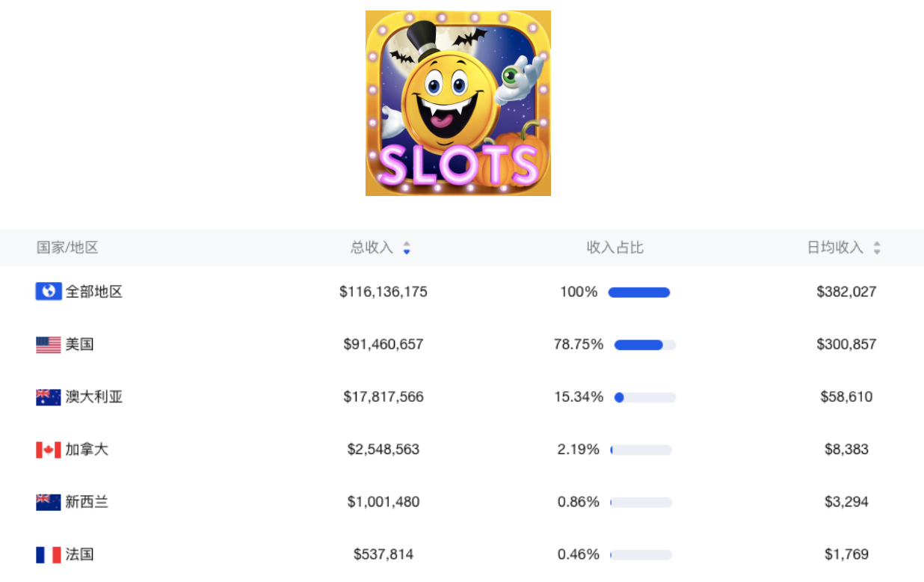Click the 15.34% Australia share bar
This screenshot has width=924, height=582.
645,397
